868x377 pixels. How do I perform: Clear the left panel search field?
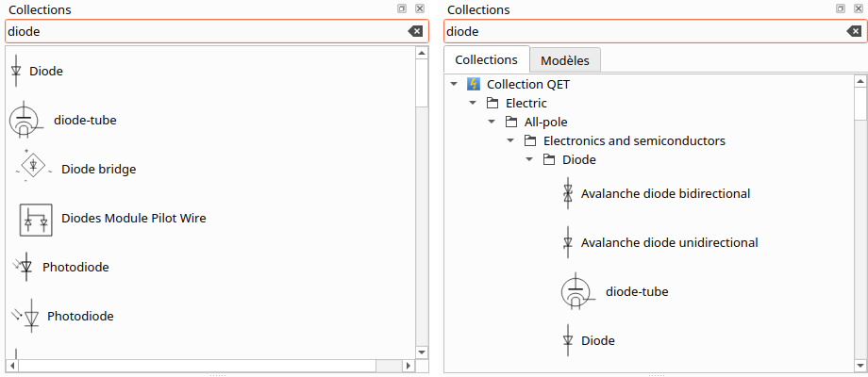coord(415,31)
